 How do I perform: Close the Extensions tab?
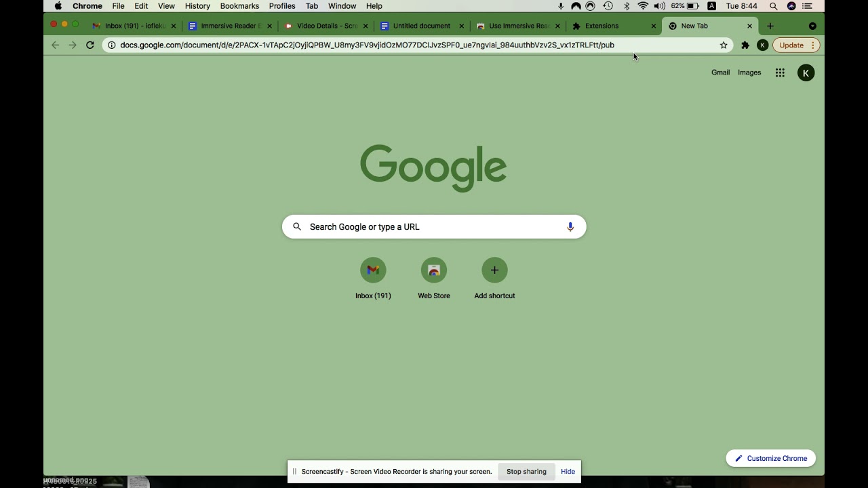pyautogui.click(x=654, y=26)
